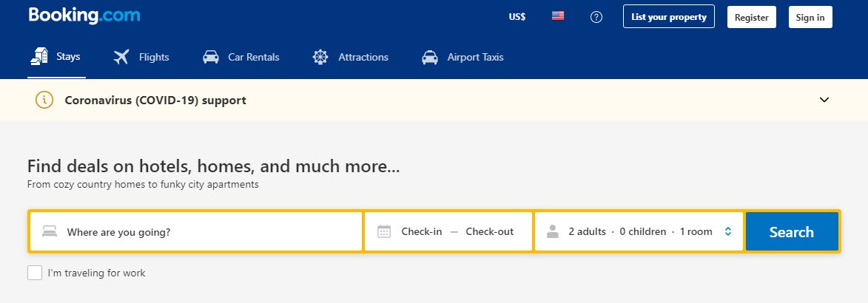Click the Attractions ferris wheel icon
The width and height of the screenshot is (868, 303).
pyautogui.click(x=320, y=57)
